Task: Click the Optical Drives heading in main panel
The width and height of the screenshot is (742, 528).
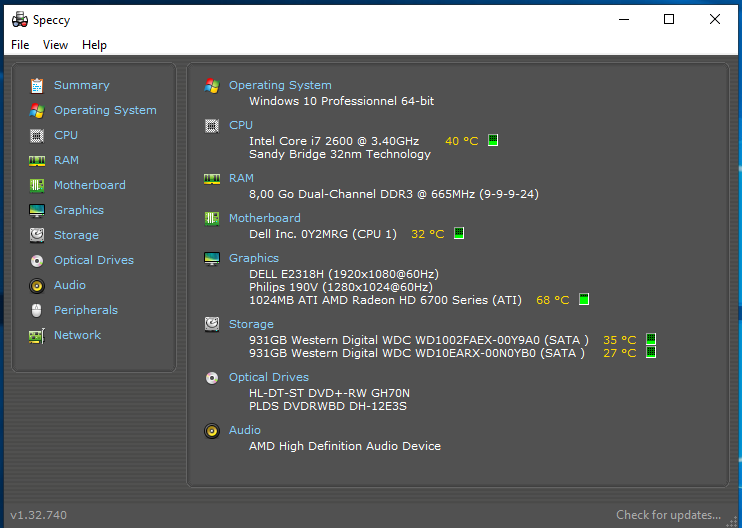Action: pos(269,377)
